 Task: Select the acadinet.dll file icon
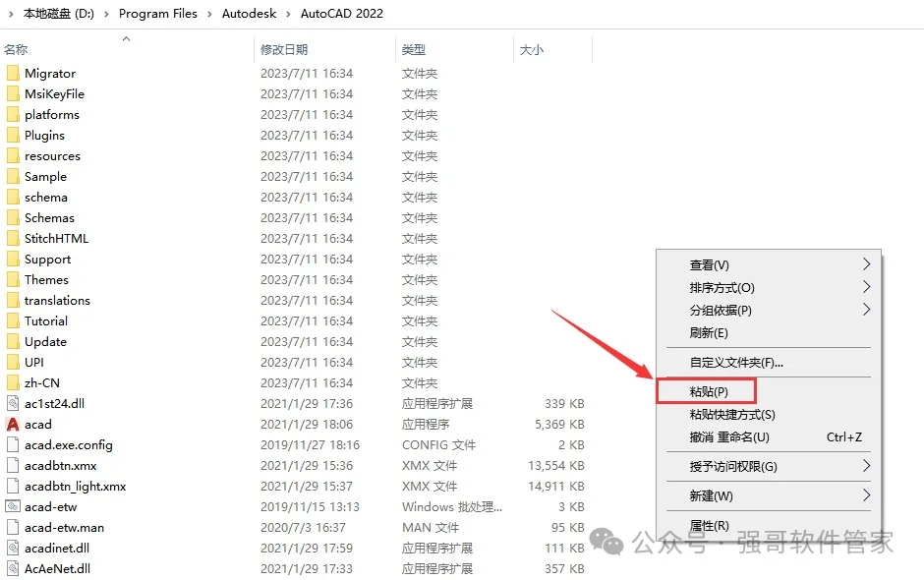(x=13, y=548)
